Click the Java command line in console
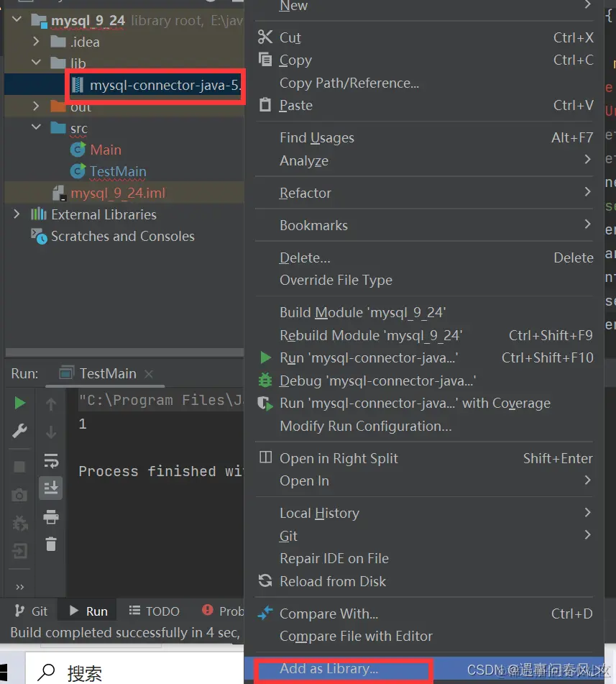Screen dimensions: 616x684 tap(160, 400)
